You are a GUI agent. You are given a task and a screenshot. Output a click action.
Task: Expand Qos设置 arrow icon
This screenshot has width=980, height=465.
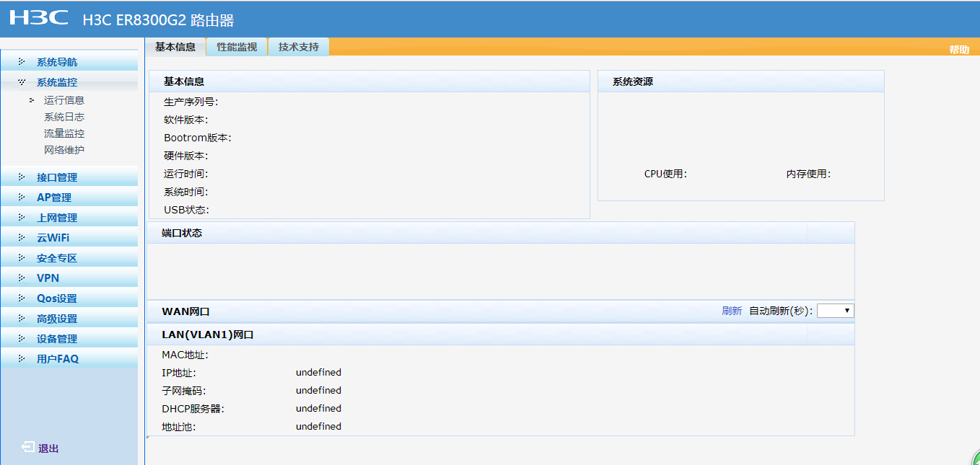click(22, 298)
